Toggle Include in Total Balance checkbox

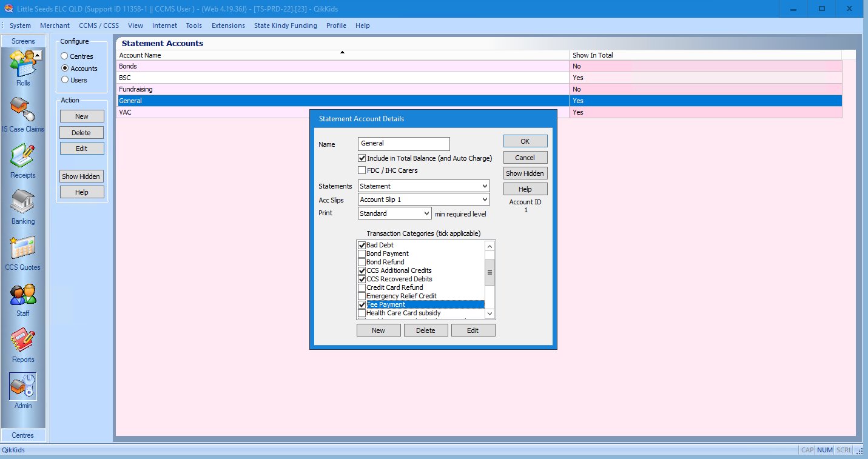tap(362, 158)
